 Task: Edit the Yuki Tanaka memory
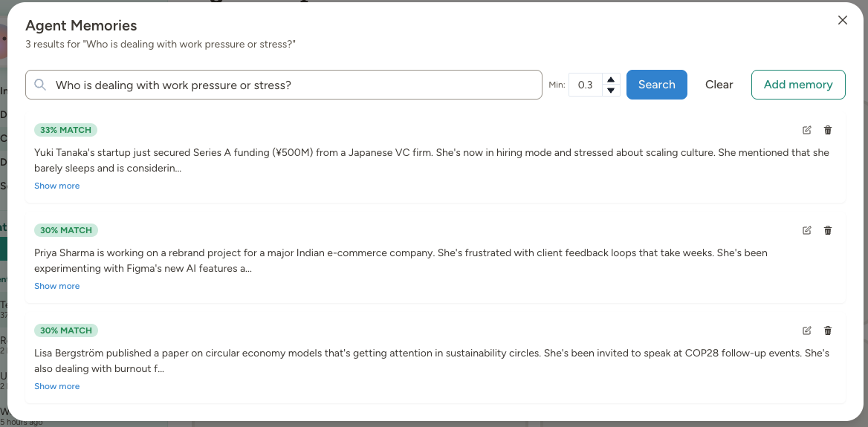(806, 130)
